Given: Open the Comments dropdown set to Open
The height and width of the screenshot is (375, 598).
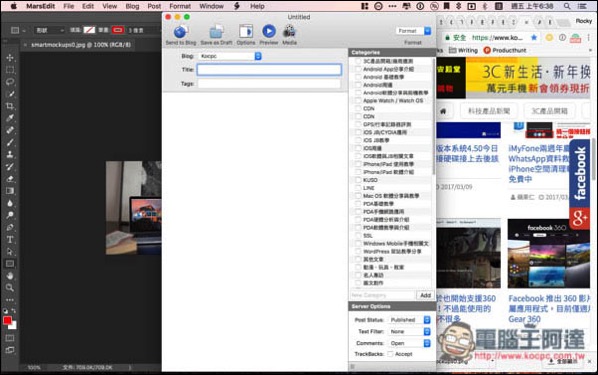Looking at the screenshot, I should coord(410,343).
